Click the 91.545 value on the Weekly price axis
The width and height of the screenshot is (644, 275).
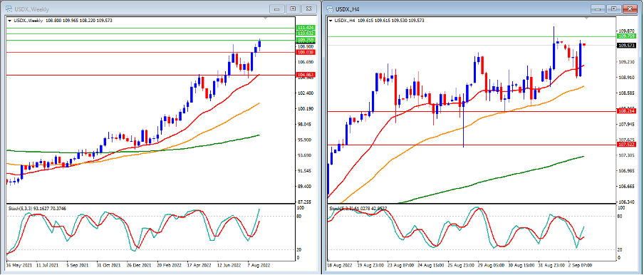305,171
